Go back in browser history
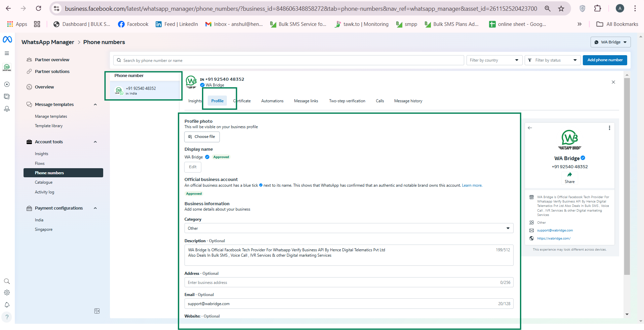644x330 pixels. [x=9, y=8]
